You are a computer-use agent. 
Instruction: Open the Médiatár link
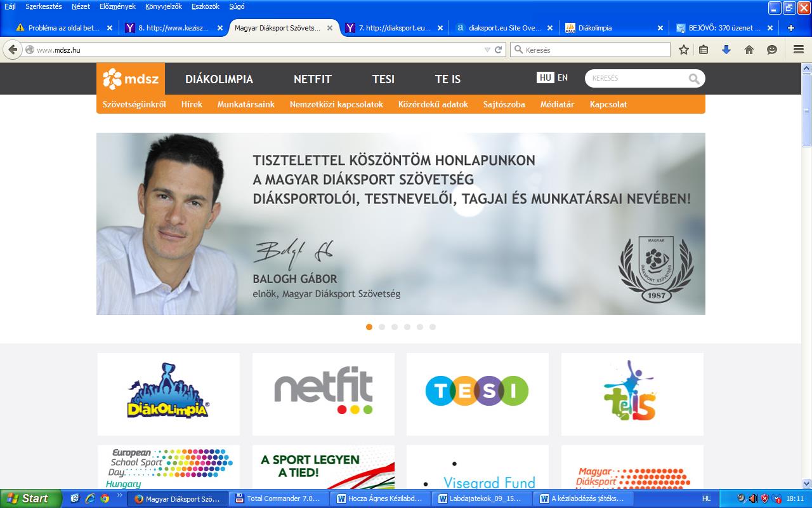coord(558,104)
